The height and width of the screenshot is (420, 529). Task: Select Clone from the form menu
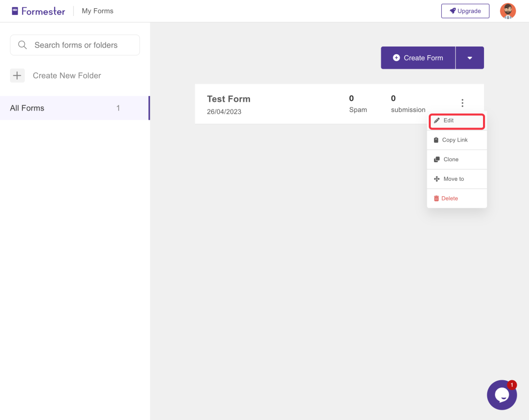tap(451, 160)
